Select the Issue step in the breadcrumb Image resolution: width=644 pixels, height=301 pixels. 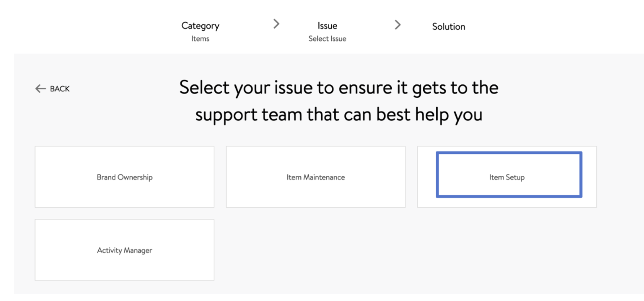pyautogui.click(x=327, y=26)
